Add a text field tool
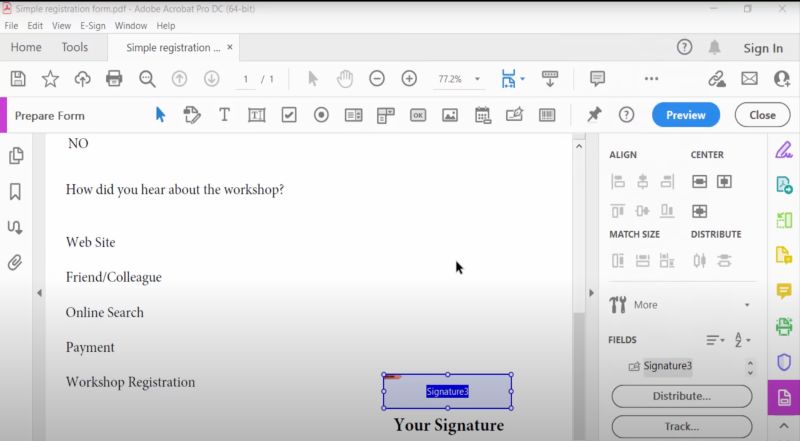The width and height of the screenshot is (800, 441). click(256, 115)
